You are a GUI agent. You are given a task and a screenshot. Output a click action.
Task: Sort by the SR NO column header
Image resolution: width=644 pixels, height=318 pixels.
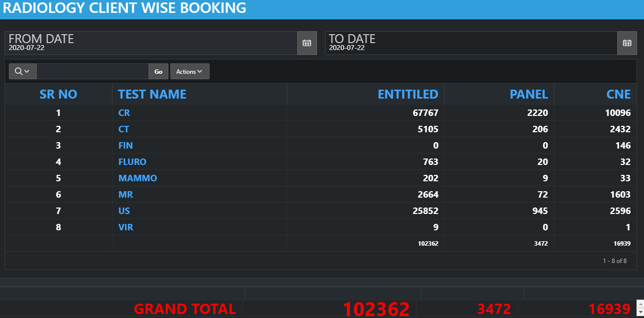point(58,94)
